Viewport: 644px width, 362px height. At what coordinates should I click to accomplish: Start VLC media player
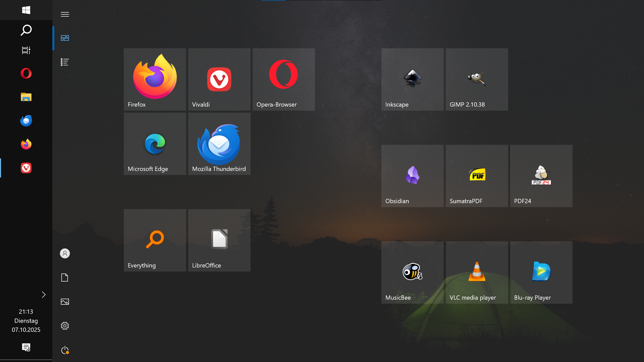coord(477,272)
